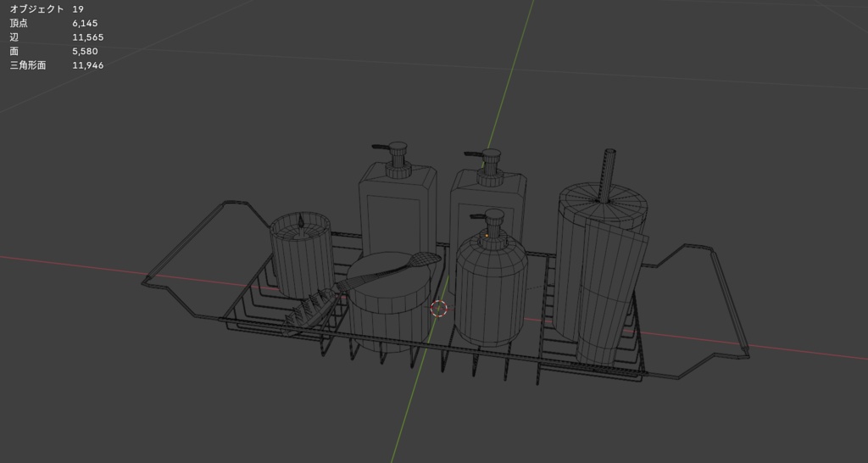Screen dimensions: 868x463
Task: Click the 面 faces label
Action: click(14, 51)
